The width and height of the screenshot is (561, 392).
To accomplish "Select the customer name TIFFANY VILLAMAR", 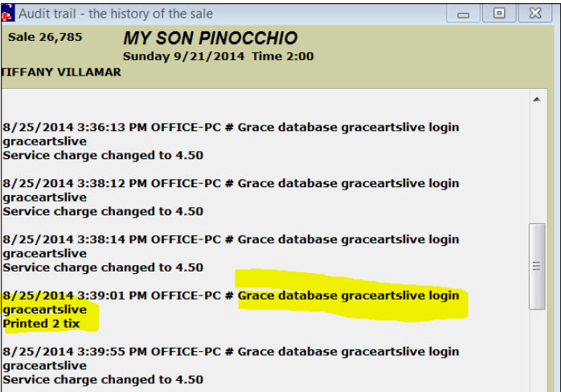I will pyautogui.click(x=61, y=72).
